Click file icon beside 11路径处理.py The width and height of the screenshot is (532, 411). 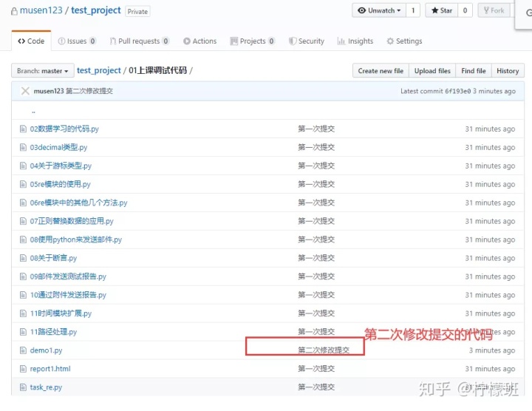coord(23,332)
